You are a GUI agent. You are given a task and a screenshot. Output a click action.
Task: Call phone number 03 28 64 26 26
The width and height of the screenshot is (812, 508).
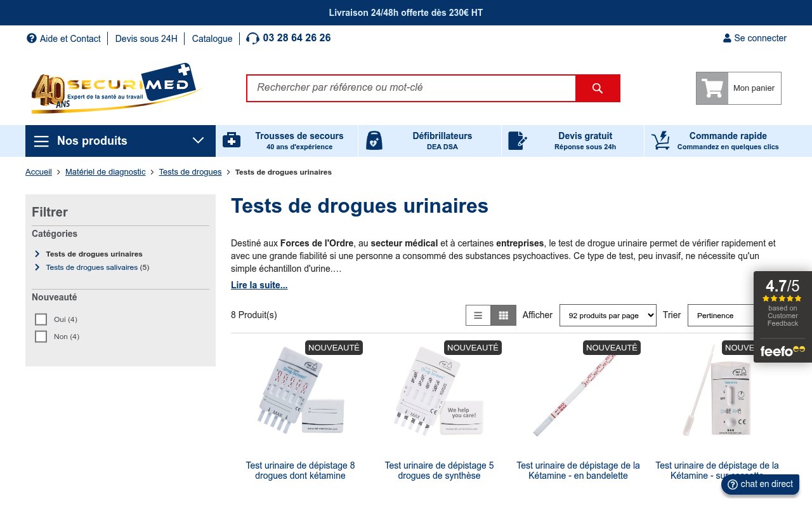coord(296,38)
